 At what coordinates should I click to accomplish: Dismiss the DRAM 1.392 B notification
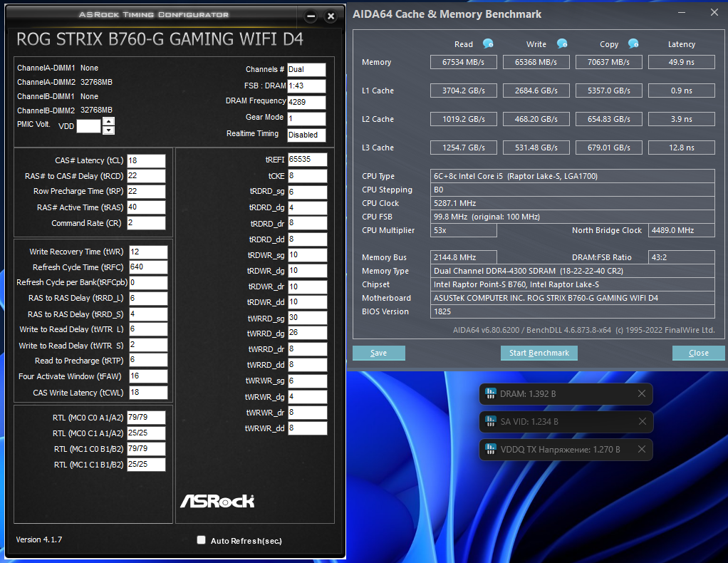coord(642,393)
